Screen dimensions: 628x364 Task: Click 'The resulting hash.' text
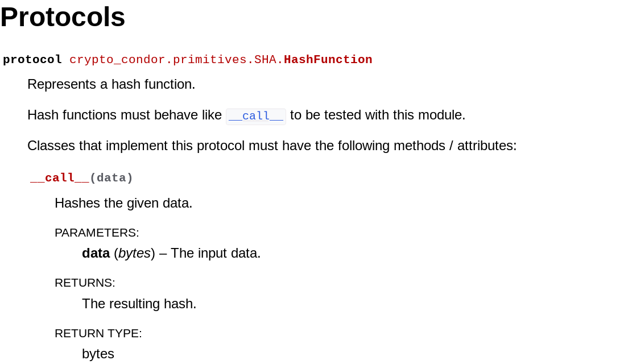tap(139, 304)
